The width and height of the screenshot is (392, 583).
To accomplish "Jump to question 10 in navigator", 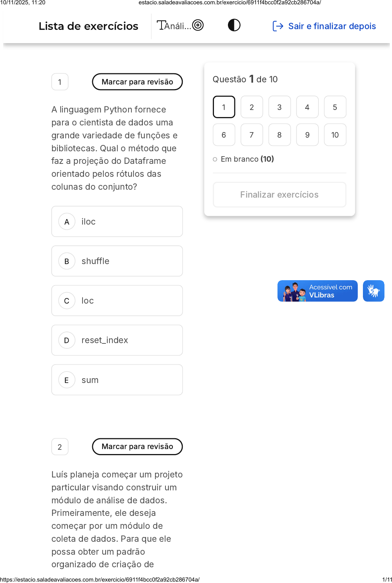I will coord(335,135).
